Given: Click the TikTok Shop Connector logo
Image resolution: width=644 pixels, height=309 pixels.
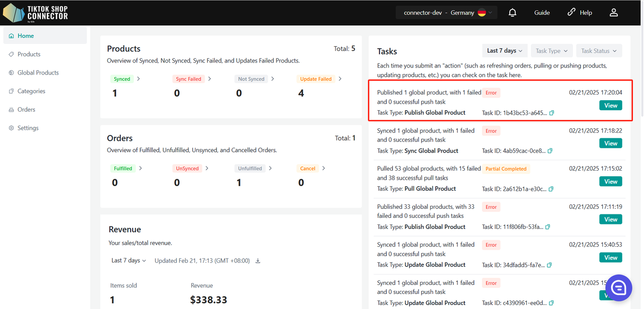Looking at the screenshot, I should coord(36,13).
